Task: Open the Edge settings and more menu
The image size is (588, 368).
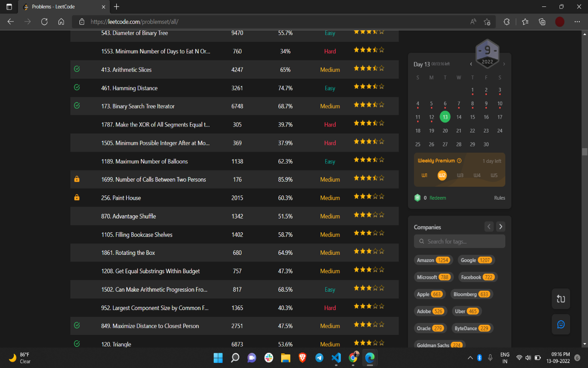Action: pos(577,22)
